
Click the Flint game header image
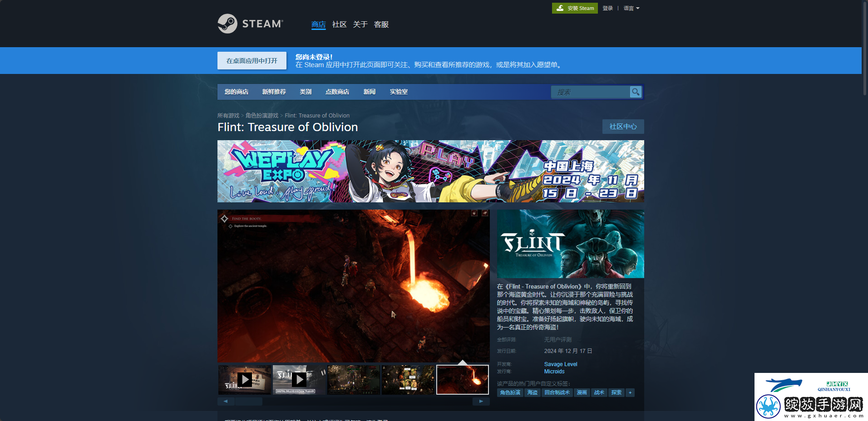pyautogui.click(x=571, y=244)
